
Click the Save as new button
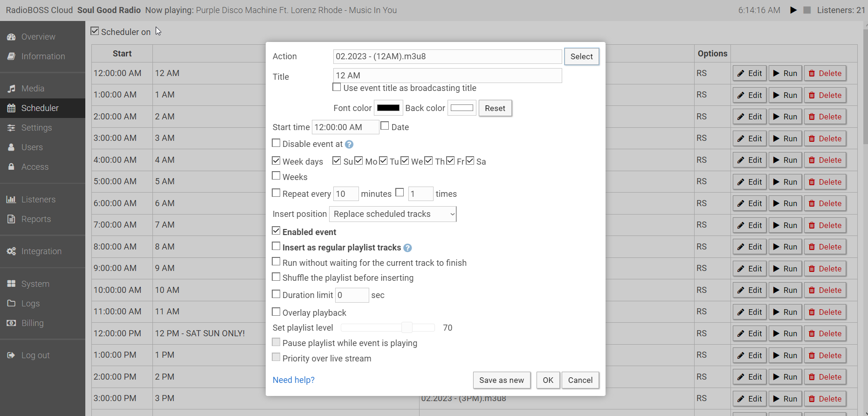tap(502, 380)
